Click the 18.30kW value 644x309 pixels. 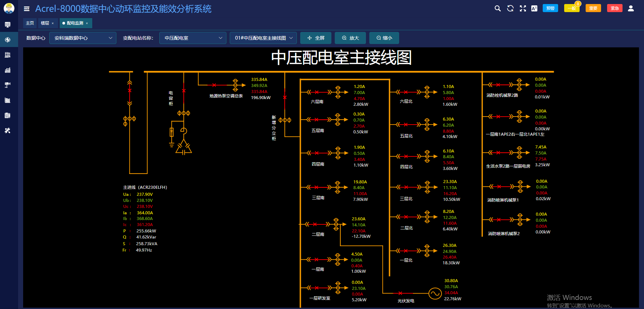(451, 263)
